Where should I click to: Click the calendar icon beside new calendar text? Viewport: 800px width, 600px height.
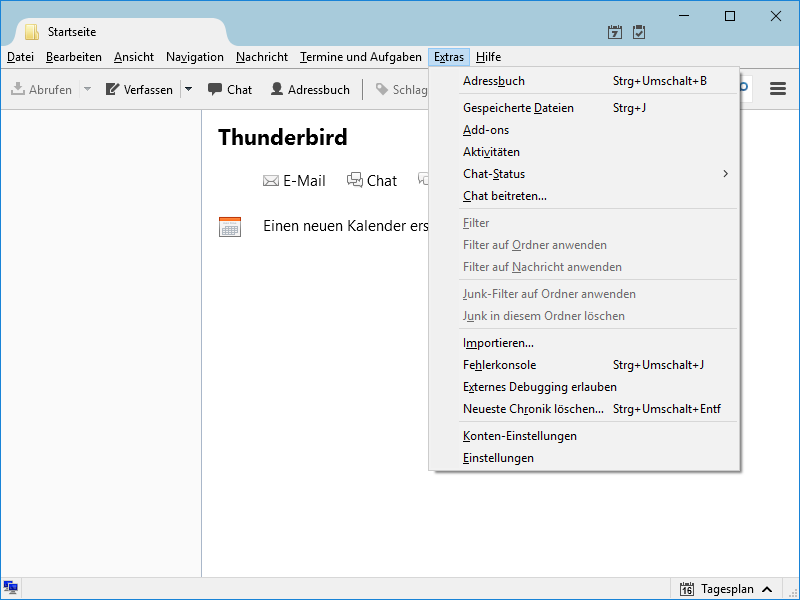(230, 227)
